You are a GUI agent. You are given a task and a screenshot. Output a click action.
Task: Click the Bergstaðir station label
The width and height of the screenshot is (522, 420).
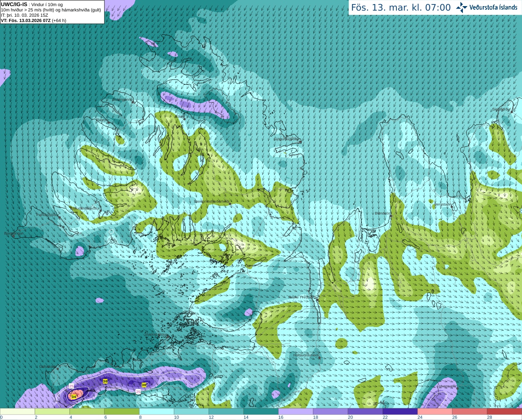tap(443, 204)
